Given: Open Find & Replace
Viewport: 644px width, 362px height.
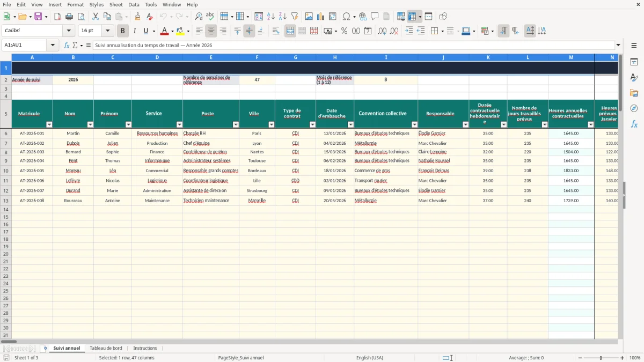Looking at the screenshot, I should click(x=199, y=17).
